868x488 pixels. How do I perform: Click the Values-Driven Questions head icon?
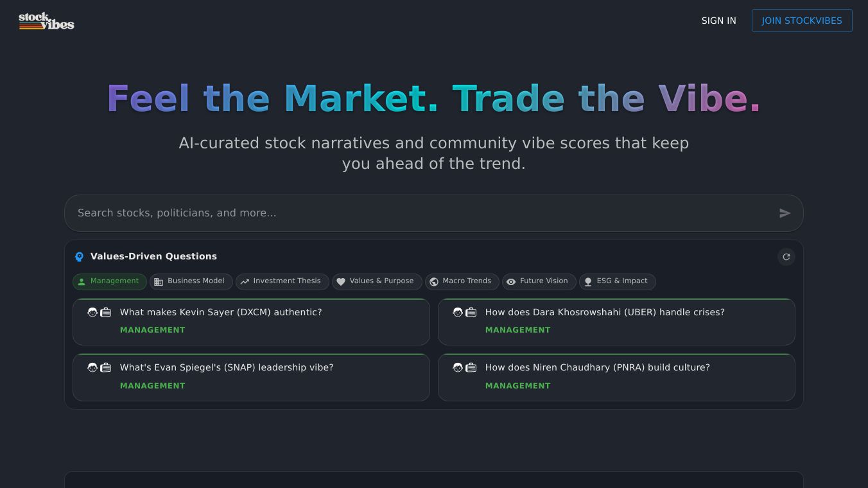pos(79,257)
